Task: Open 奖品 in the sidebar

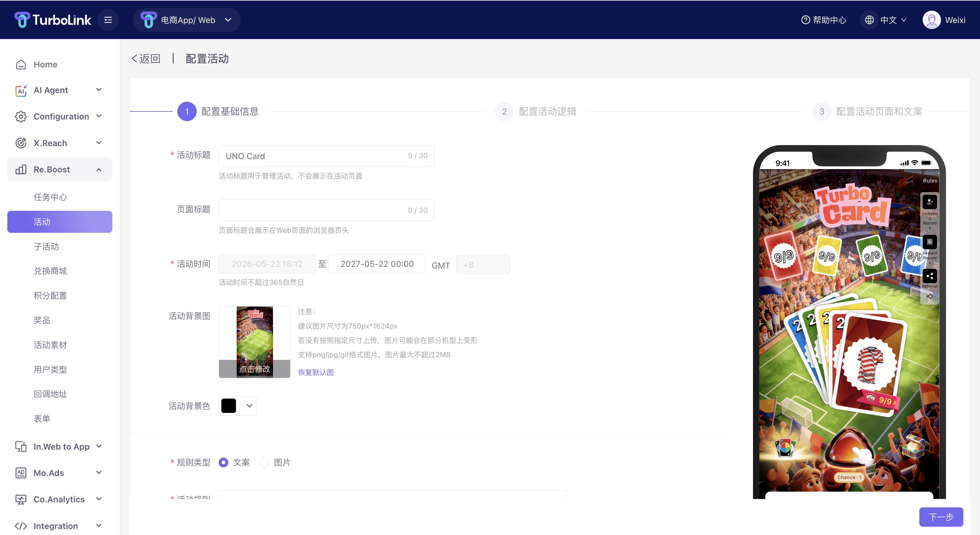Action: (x=42, y=320)
